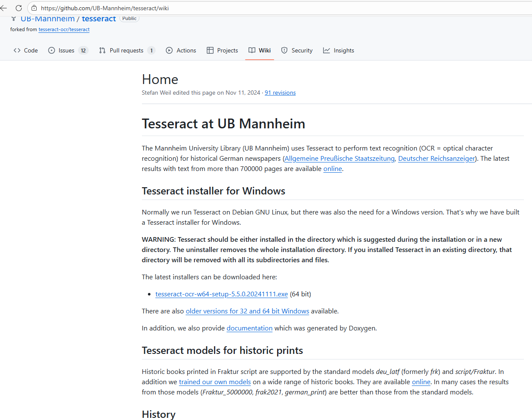The image size is (532, 420).
Task: Click the Tesseract installer for Windows heading
Action: (214, 191)
